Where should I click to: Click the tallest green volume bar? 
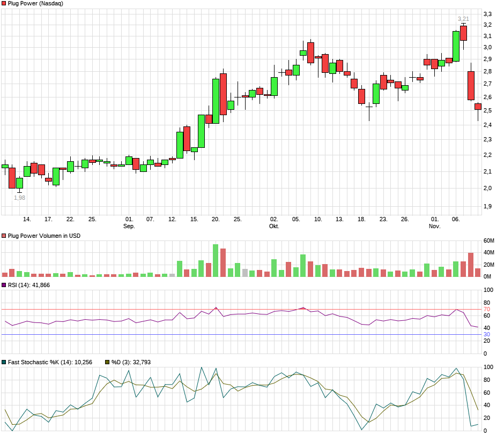pyautogui.click(x=216, y=260)
